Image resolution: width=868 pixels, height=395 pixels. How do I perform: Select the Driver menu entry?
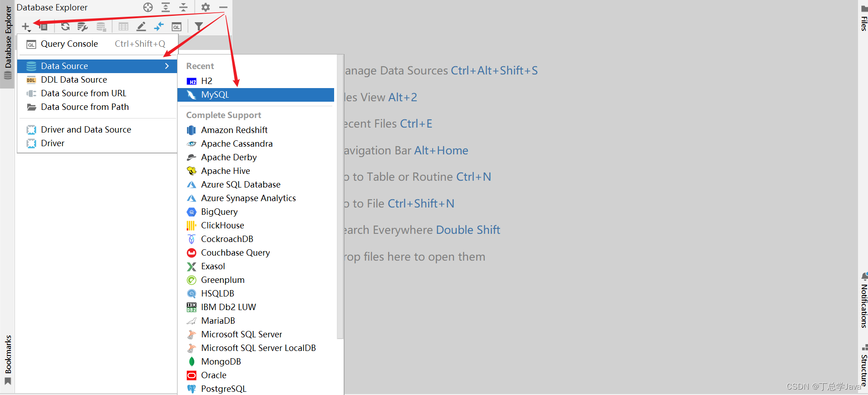pos(97,143)
